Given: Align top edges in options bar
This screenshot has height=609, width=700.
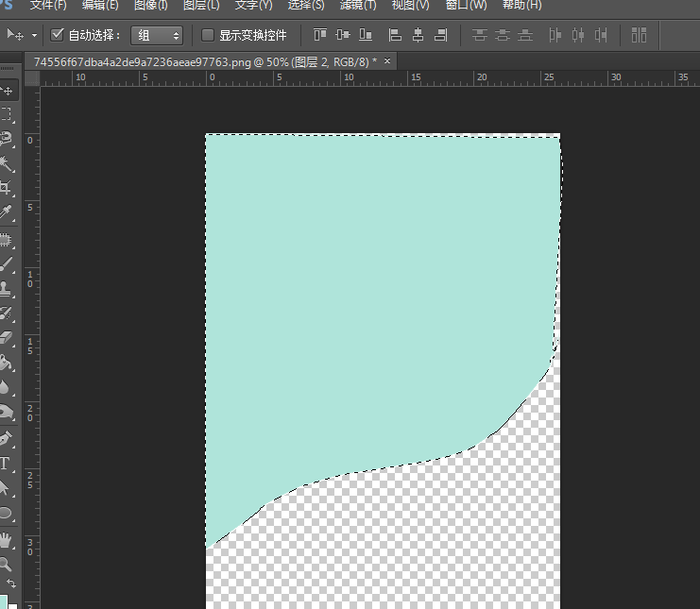Looking at the screenshot, I should [x=320, y=34].
